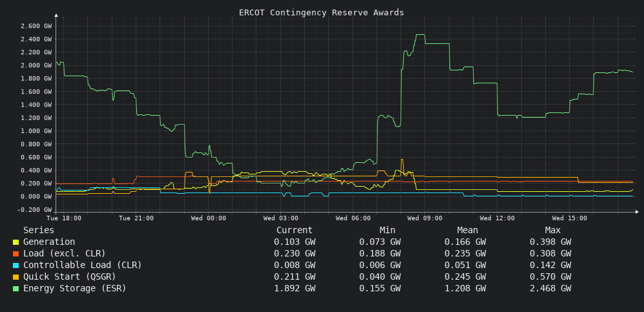Click the chart title ERCOT Contingency Reserve Awards
This screenshot has width=644, height=312.
(322, 13)
